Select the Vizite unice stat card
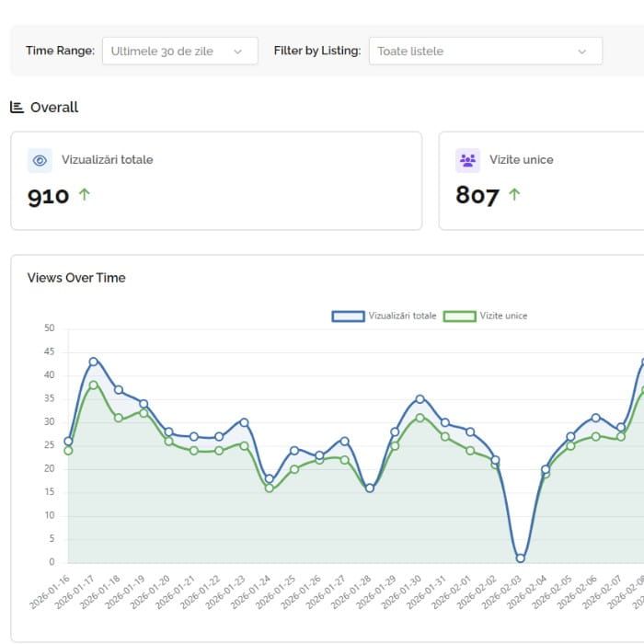Image resolution: width=644 pixels, height=644 pixels. pos(541,180)
